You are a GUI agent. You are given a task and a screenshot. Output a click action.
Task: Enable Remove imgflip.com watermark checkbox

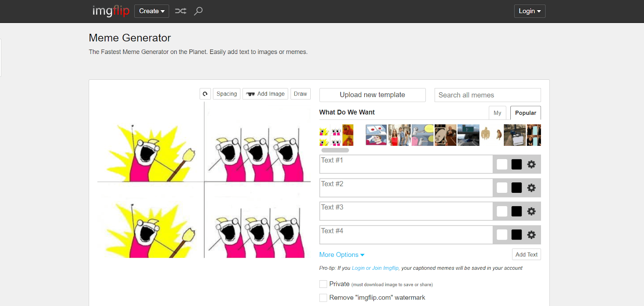click(x=323, y=298)
